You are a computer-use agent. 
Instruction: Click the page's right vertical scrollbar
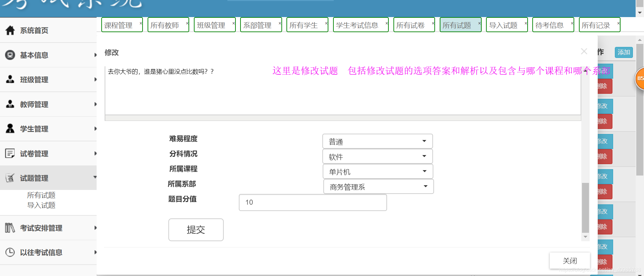(640, 110)
